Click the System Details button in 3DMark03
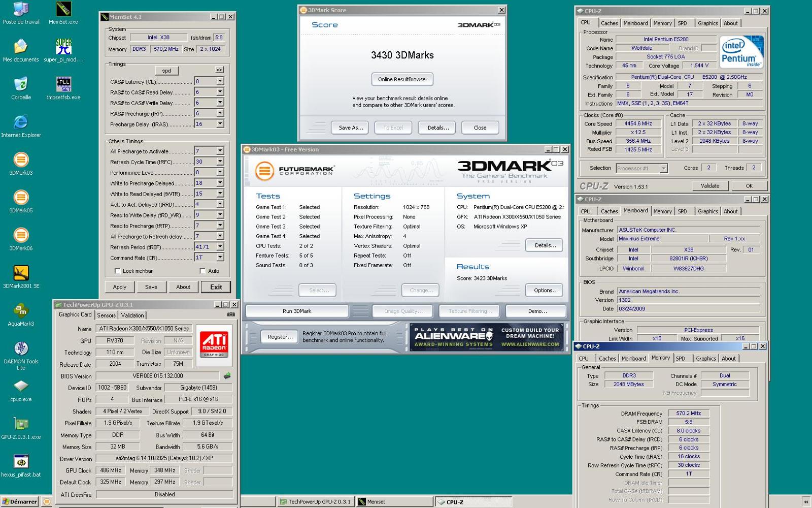Viewport: 812px width, 508px height. pos(546,245)
